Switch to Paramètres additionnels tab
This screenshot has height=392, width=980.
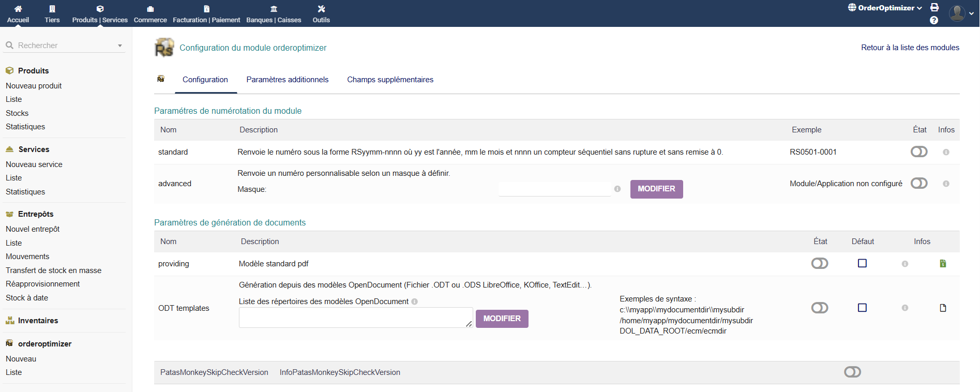tap(287, 80)
